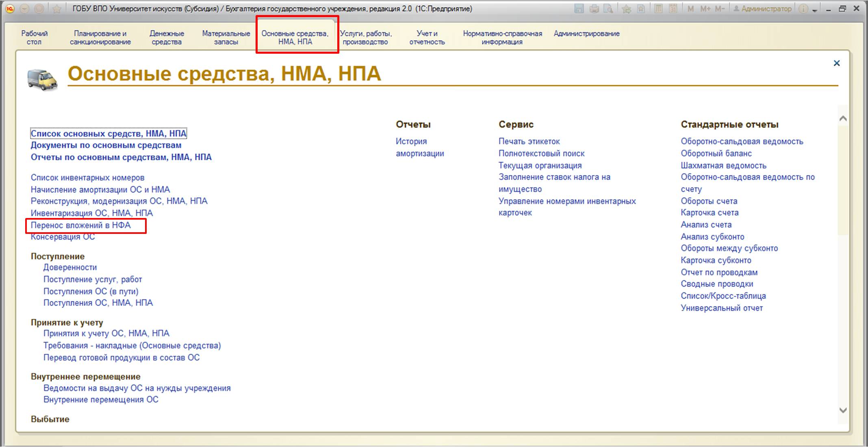
Task: Click the favorites star icon in title bar
Action: [x=56, y=9]
